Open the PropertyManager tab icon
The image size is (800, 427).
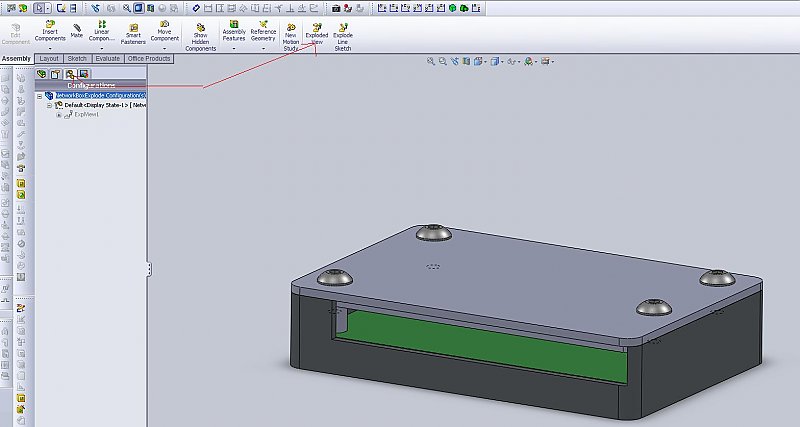[x=56, y=74]
